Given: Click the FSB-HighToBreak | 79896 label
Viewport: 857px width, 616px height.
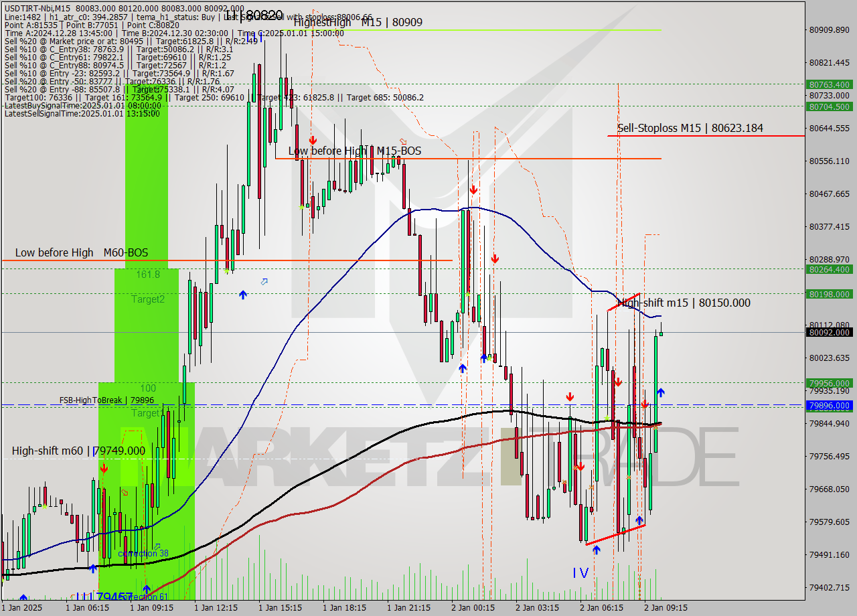Looking at the screenshot, I should pyautogui.click(x=106, y=400).
